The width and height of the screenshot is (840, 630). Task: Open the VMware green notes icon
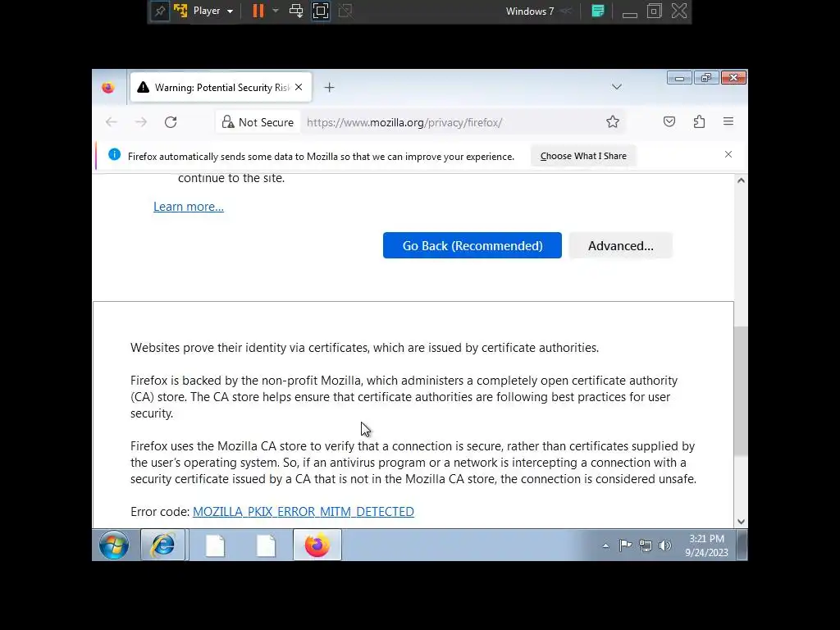click(x=598, y=11)
